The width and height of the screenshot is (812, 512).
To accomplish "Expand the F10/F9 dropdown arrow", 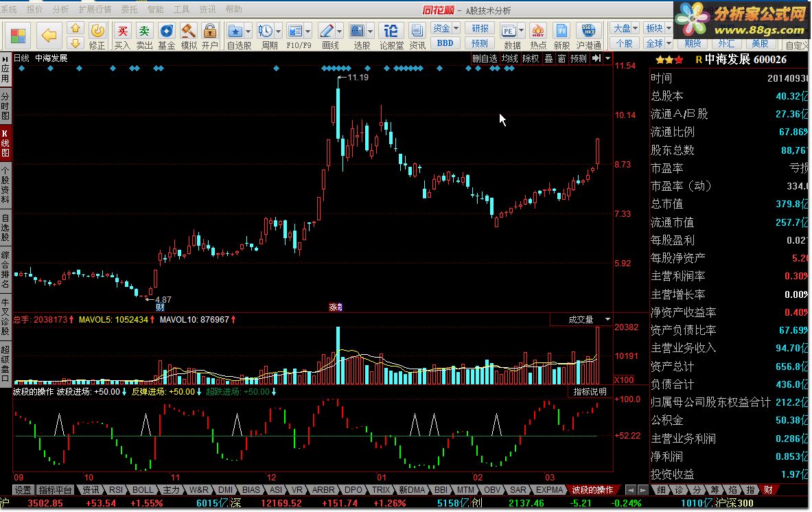I will [x=308, y=31].
